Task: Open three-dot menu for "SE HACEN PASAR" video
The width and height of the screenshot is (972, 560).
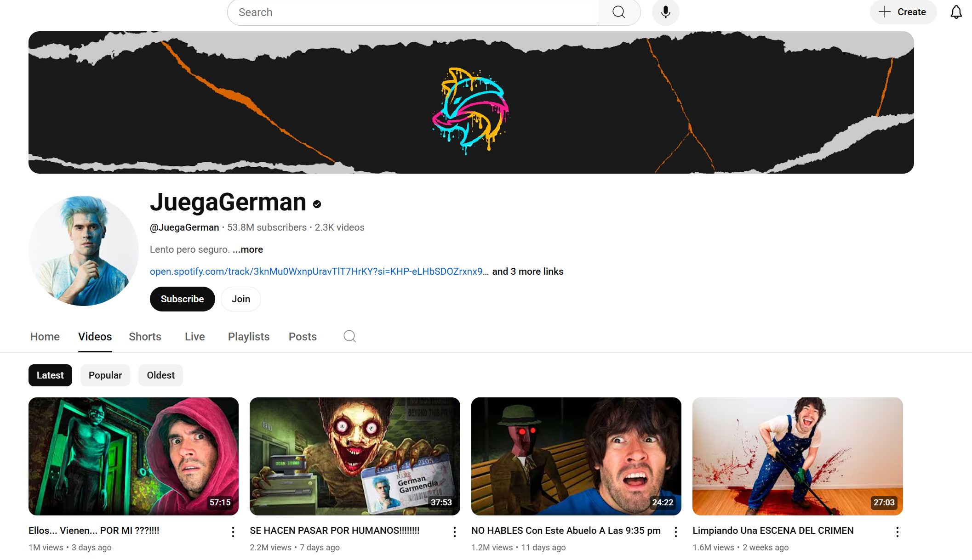Action: [x=454, y=532]
